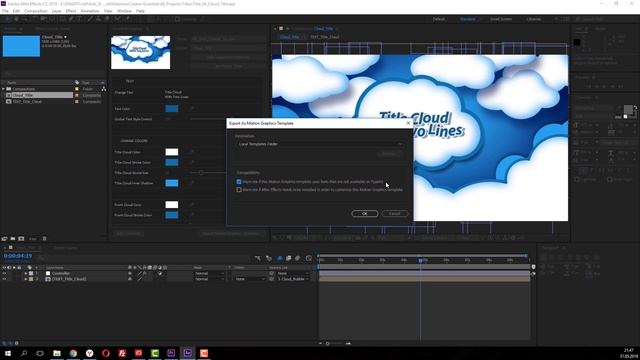Click the timeline playhead at current time
Image resolution: width=640 pixels, height=360 pixels.
pos(420,260)
